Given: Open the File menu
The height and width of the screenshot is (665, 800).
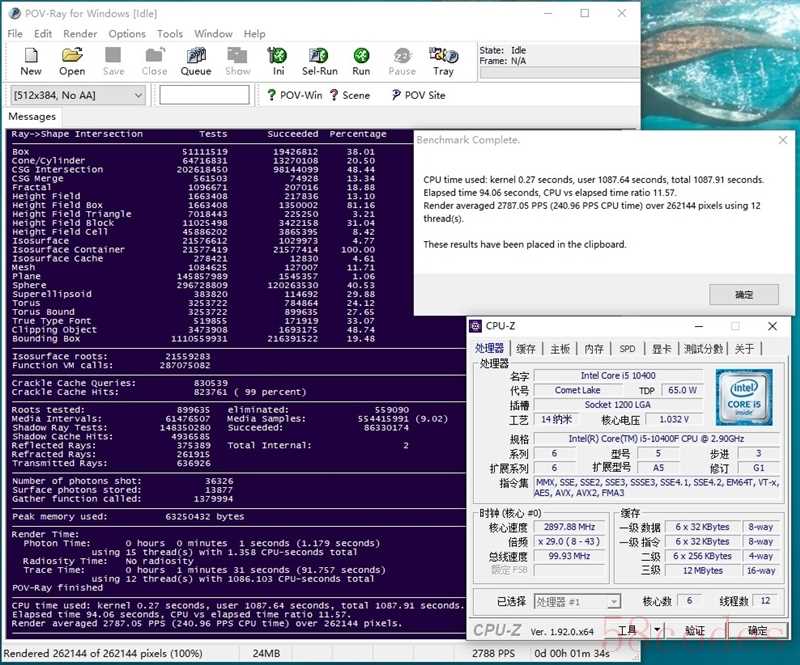Looking at the screenshot, I should tap(15, 34).
